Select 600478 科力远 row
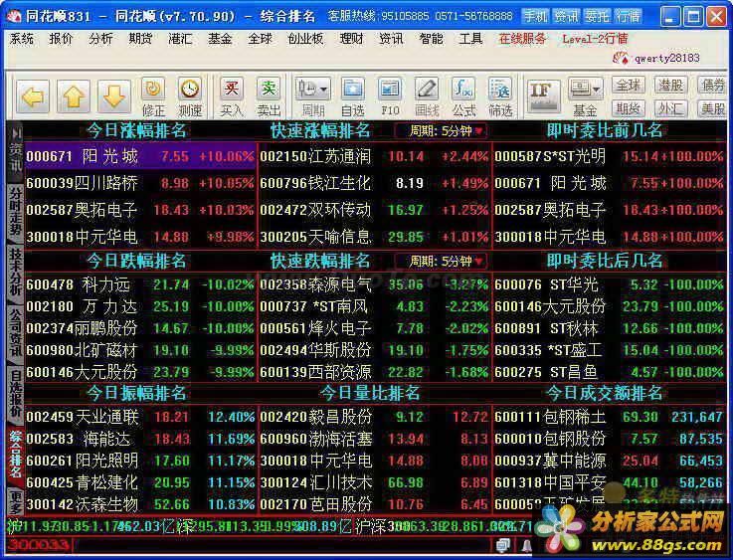Screen dimensions: 733x560 point(140,284)
